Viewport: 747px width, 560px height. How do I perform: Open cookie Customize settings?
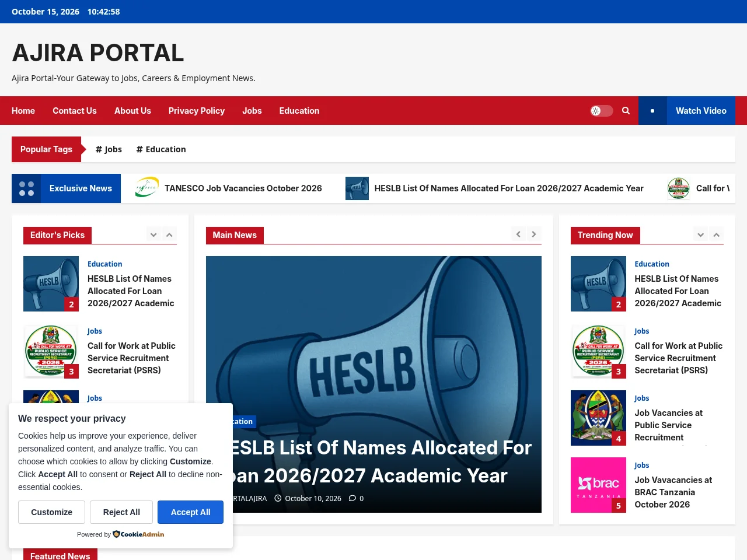51,512
